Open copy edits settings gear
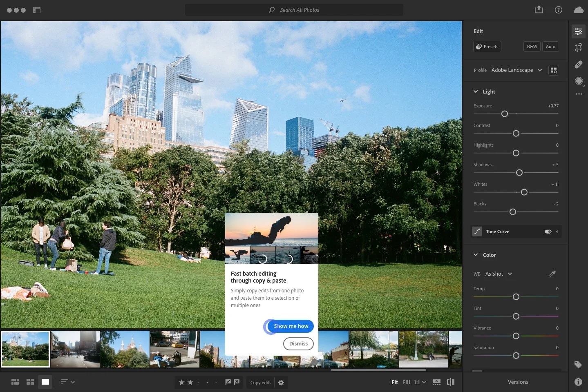This screenshot has width=588, height=392. pyautogui.click(x=281, y=383)
